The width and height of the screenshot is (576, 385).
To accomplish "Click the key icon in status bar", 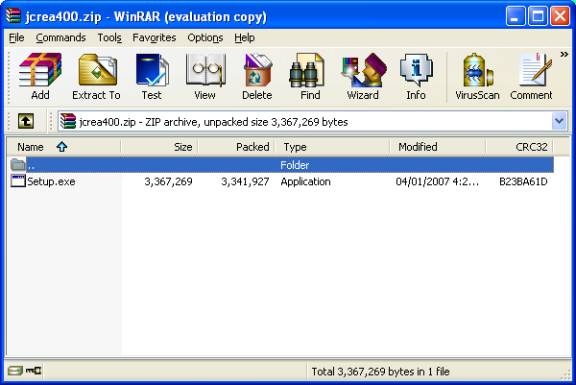I will tap(33, 371).
